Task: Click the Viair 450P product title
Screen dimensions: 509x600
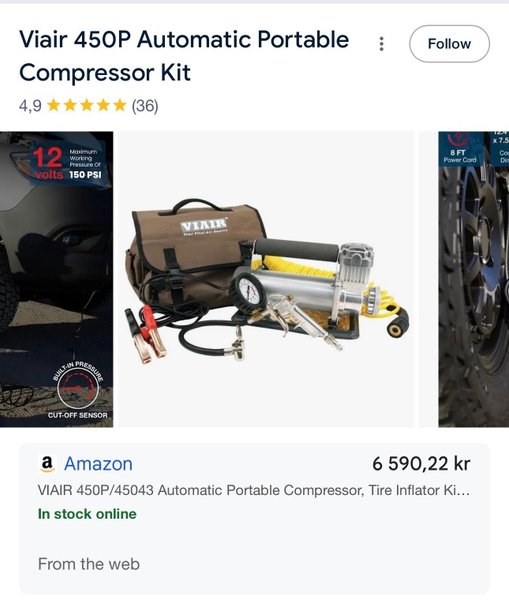Action: click(x=184, y=55)
